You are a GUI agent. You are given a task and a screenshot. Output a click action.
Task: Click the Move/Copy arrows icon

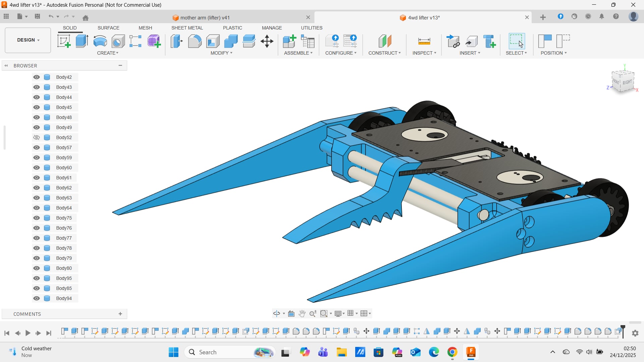click(x=267, y=41)
